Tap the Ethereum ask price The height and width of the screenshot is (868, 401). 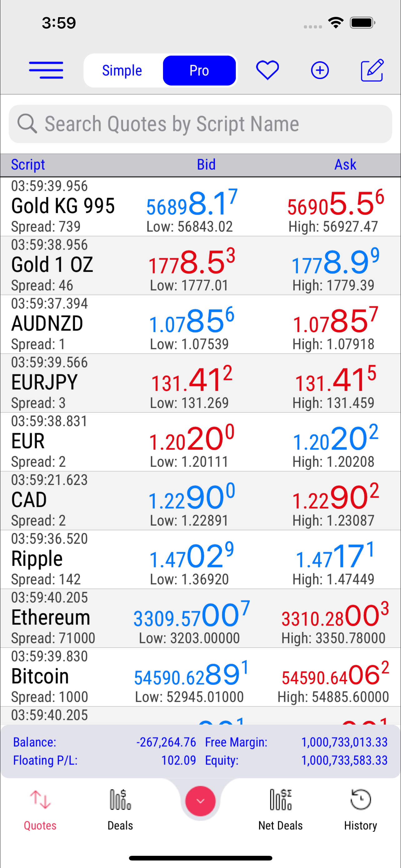[335, 617]
